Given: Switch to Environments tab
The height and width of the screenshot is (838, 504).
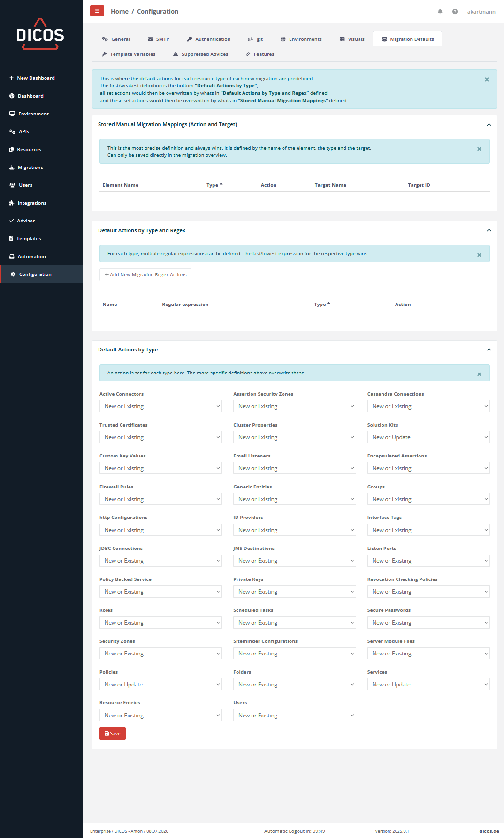Looking at the screenshot, I should 301,39.
